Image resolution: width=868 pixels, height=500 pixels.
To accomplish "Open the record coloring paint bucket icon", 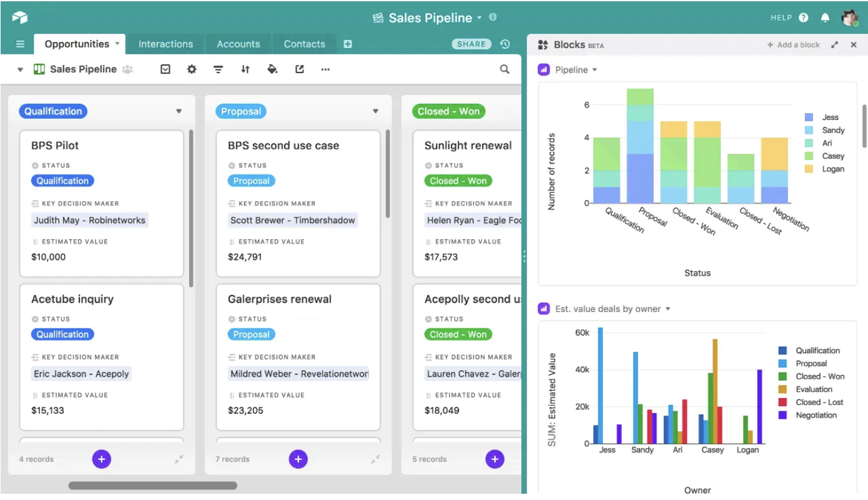I will click(272, 69).
